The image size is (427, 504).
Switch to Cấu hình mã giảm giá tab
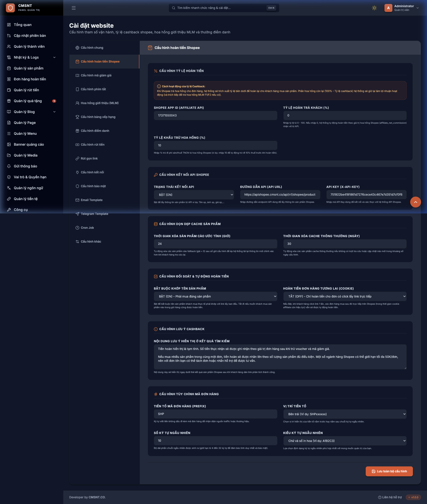[x=104, y=75]
